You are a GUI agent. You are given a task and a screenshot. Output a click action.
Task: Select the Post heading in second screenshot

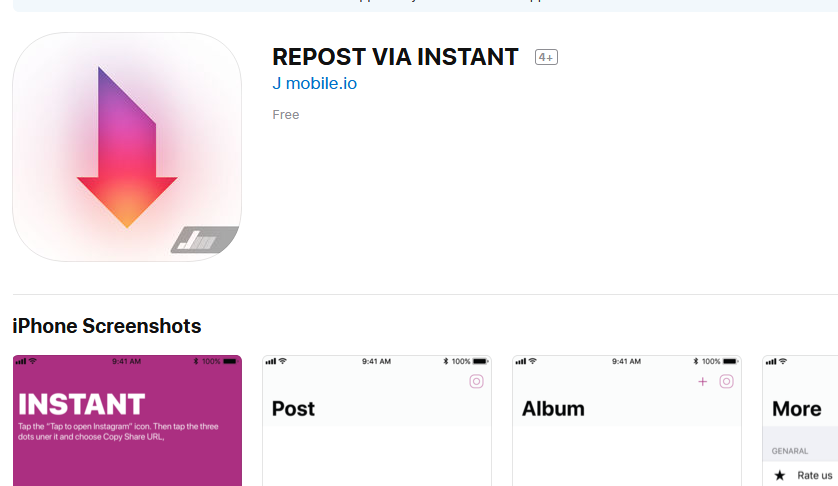click(293, 408)
